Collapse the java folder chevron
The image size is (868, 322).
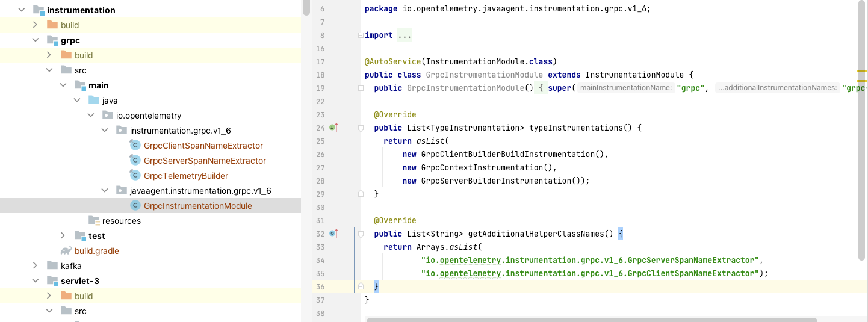pos(76,101)
